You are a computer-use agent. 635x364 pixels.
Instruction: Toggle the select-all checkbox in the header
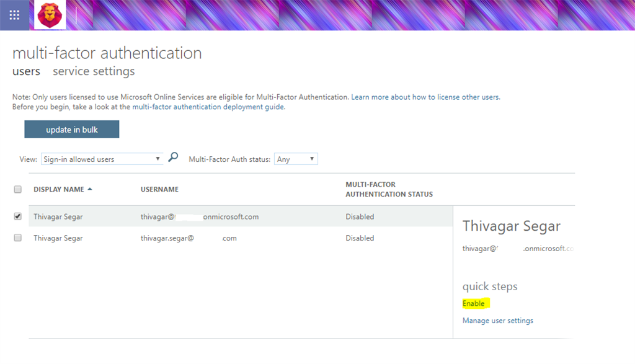18,190
